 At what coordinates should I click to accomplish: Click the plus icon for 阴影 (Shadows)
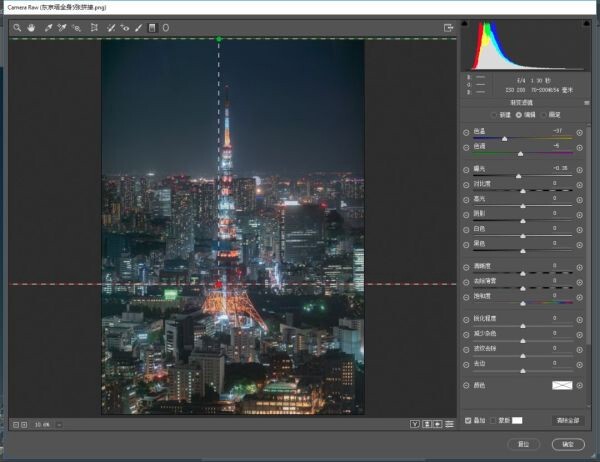[x=580, y=215]
